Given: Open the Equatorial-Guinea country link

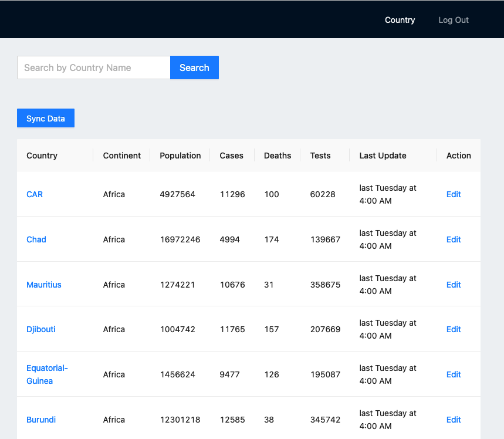Looking at the screenshot, I should [47, 374].
